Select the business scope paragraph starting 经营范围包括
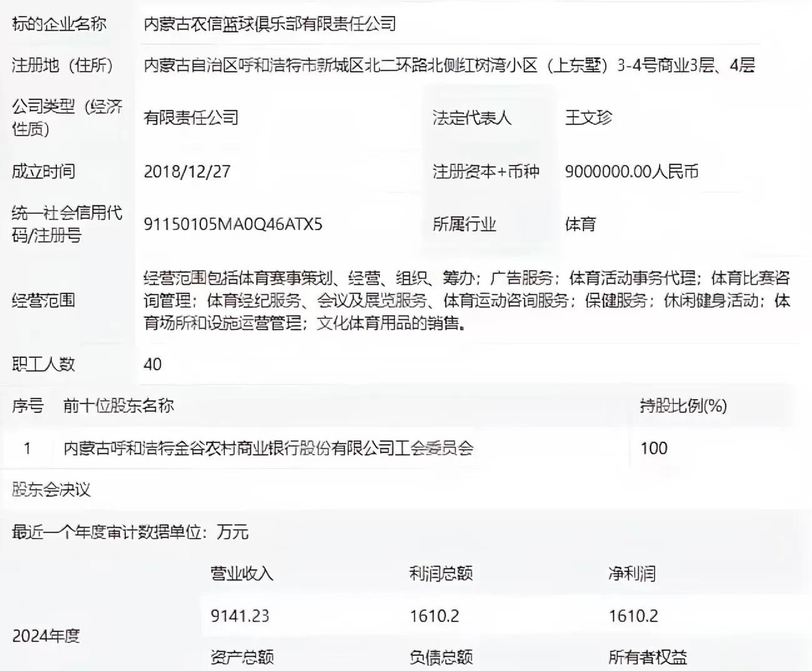Image resolution: width=812 pixels, height=671 pixels. coord(467,300)
